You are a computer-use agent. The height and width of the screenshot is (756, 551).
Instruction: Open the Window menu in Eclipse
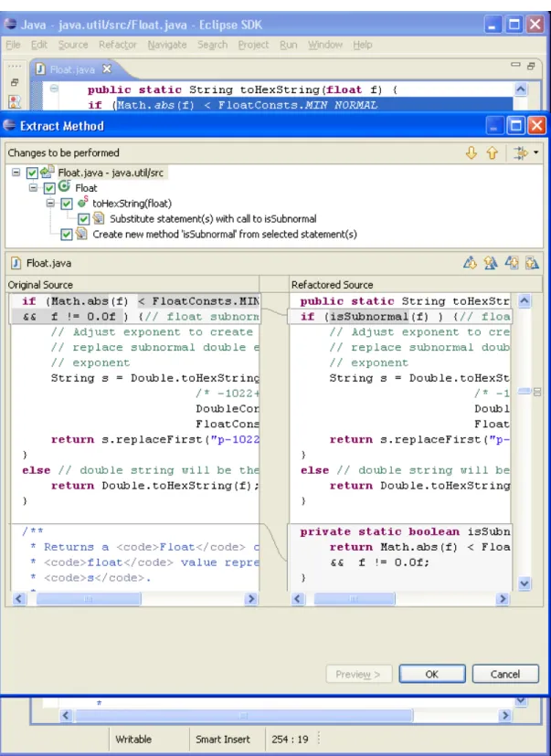click(325, 45)
